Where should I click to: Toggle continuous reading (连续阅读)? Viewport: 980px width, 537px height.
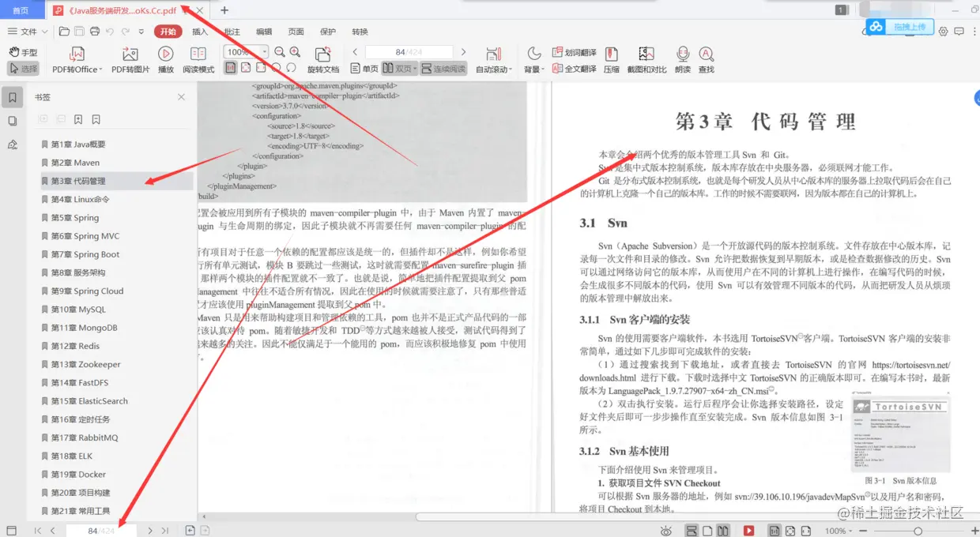pyautogui.click(x=443, y=69)
